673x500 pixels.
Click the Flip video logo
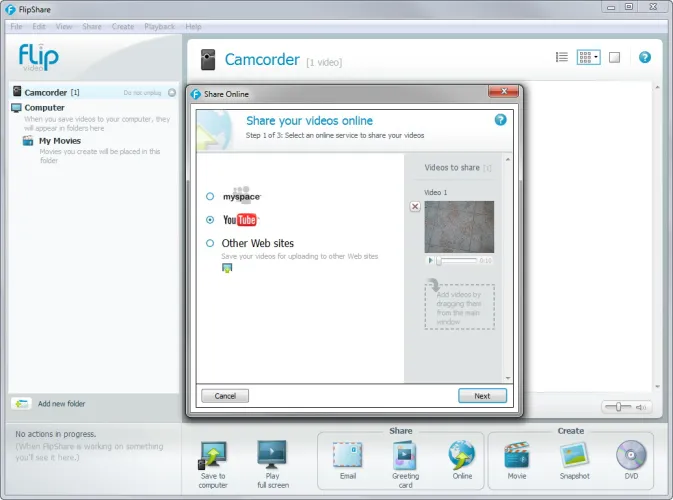[x=38, y=57]
